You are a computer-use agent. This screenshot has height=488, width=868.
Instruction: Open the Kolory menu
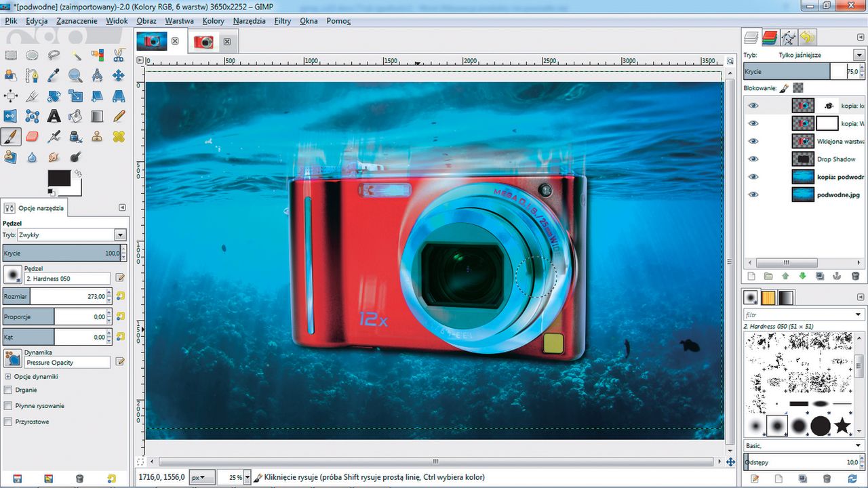(214, 21)
